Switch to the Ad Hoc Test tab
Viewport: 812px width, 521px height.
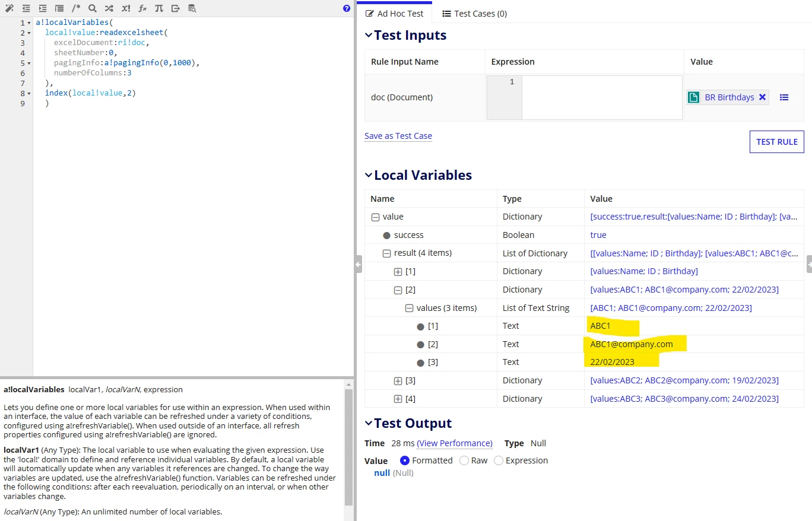point(395,13)
